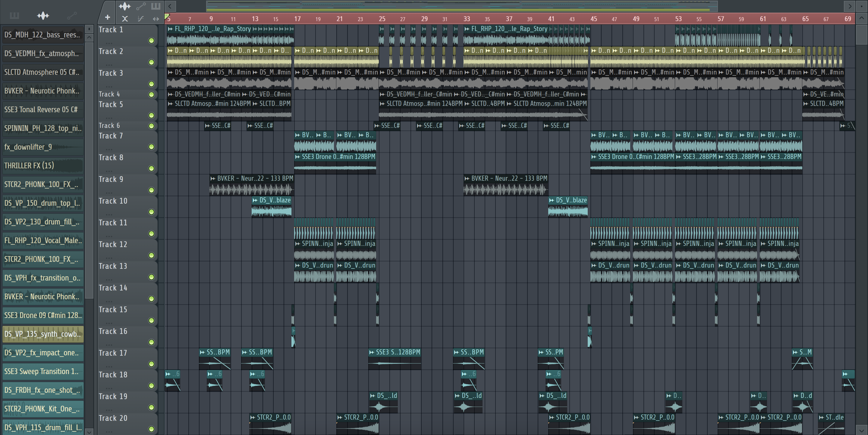Select DS_VP_135_synth_cowb in the picker
This screenshot has height=435, width=868.
[43, 334]
